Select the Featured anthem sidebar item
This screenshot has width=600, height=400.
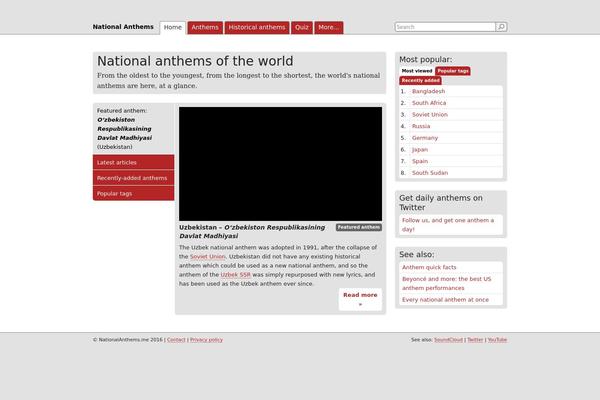coord(134,129)
